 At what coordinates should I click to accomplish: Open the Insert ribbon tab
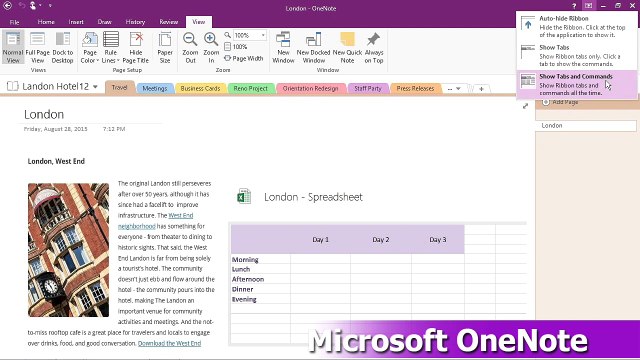(76, 22)
